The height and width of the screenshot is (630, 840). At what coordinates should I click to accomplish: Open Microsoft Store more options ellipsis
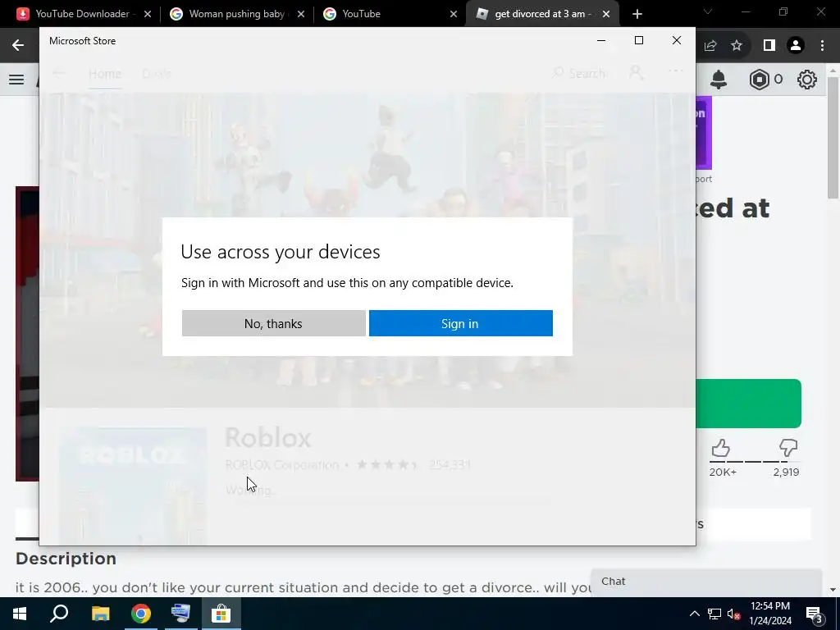[676, 71]
